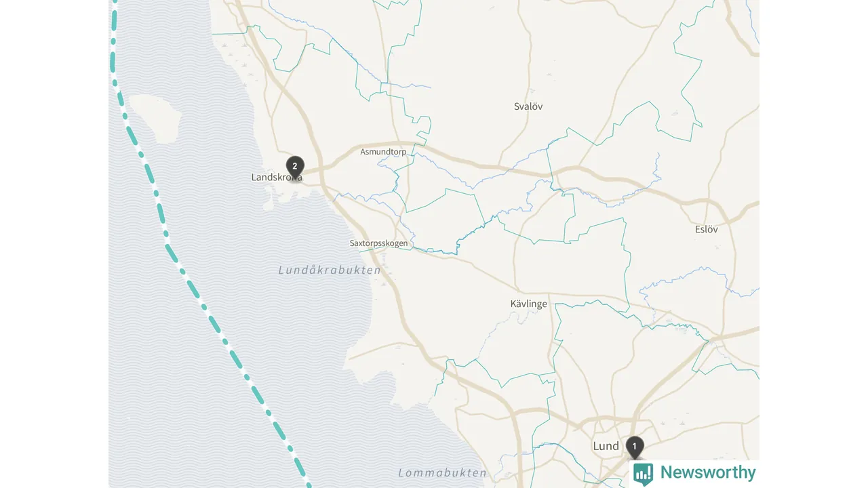The width and height of the screenshot is (868, 488).
Task: Select the Landskrona city label
Action: coord(277,178)
